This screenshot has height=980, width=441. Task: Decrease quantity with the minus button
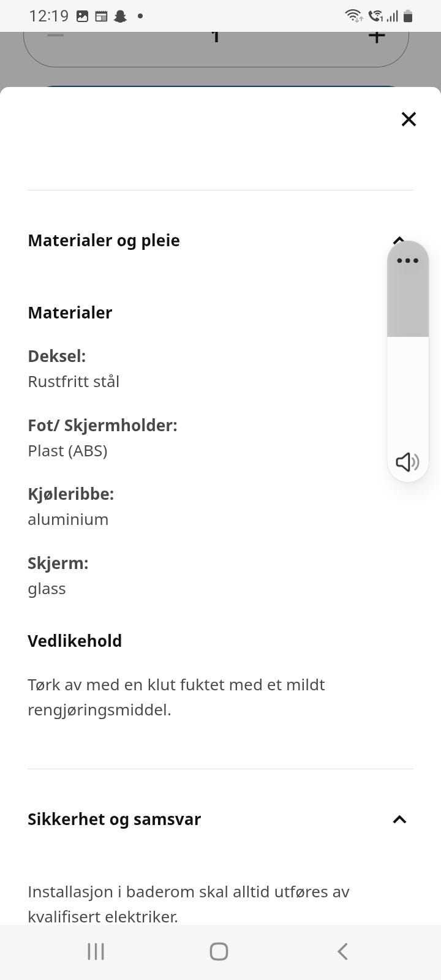coord(55,36)
